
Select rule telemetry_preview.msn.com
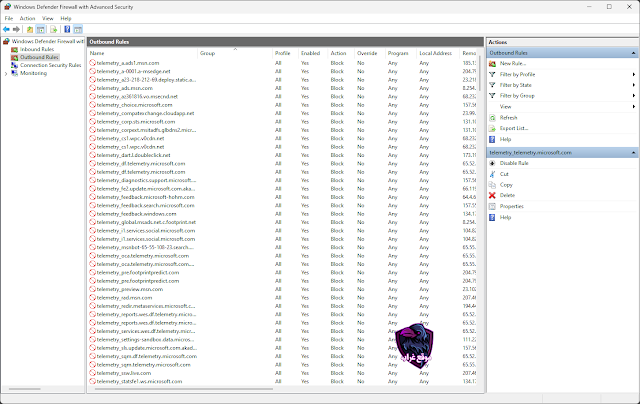(x=130, y=289)
